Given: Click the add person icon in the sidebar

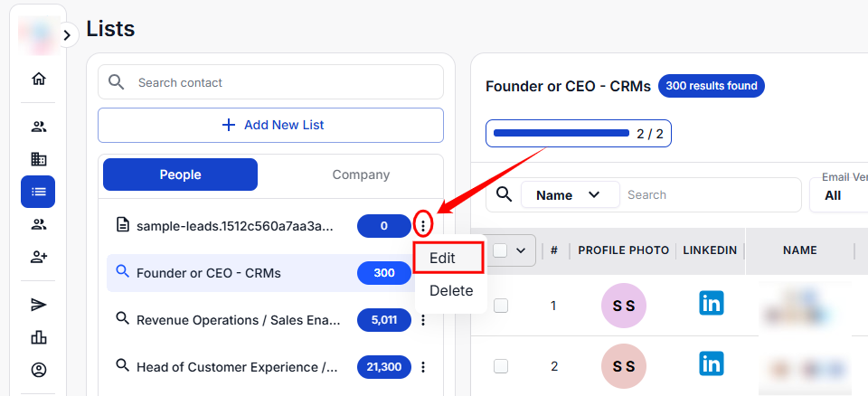Looking at the screenshot, I should 38,257.
